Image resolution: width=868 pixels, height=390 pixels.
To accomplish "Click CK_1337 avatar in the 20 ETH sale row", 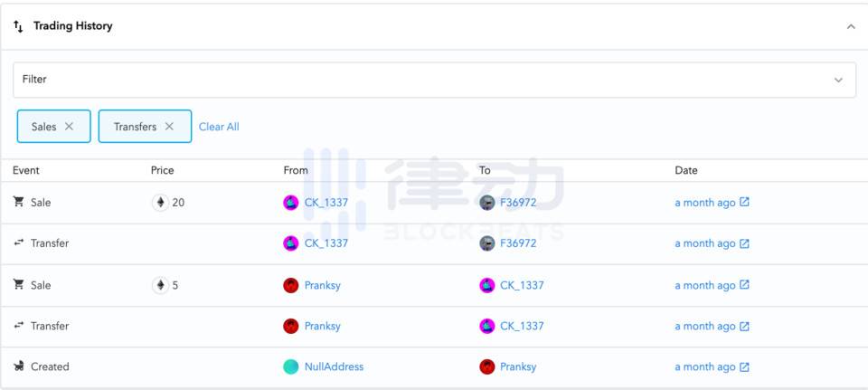I will click(291, 203).
